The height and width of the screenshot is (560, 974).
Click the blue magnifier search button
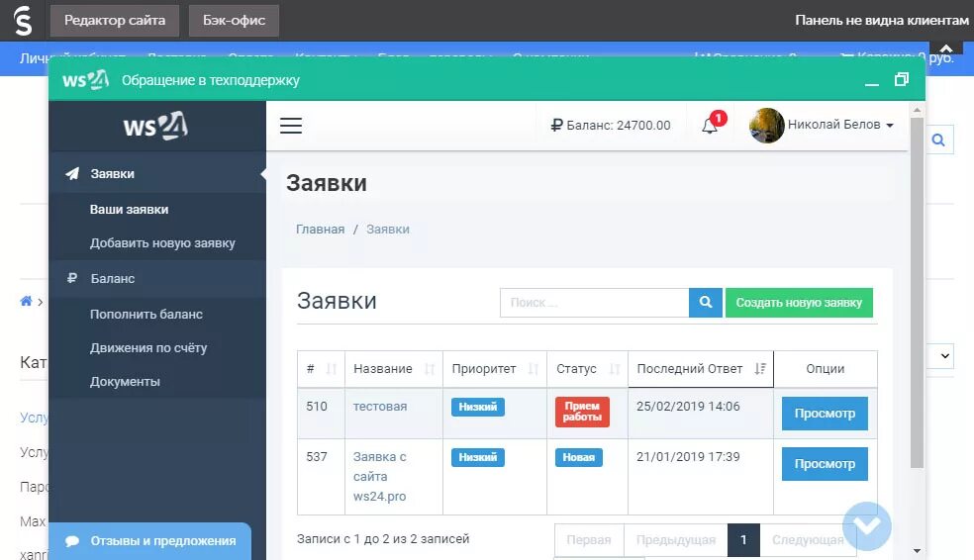pyautogui.click(x=706, y=303)
